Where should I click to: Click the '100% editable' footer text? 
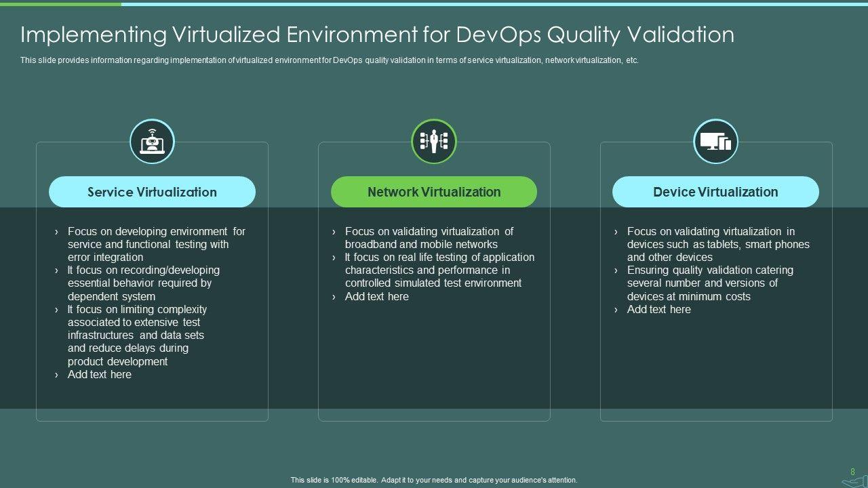tap(434, 480)
